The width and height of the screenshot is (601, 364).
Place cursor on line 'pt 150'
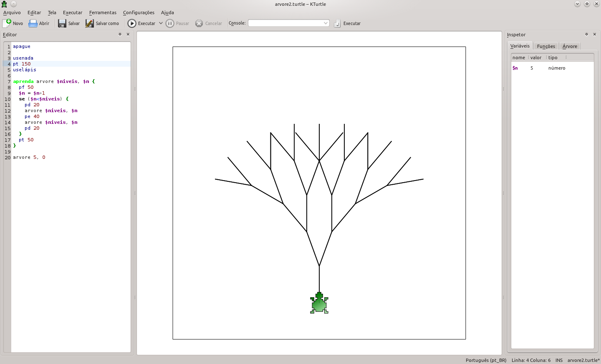(22, 64)
